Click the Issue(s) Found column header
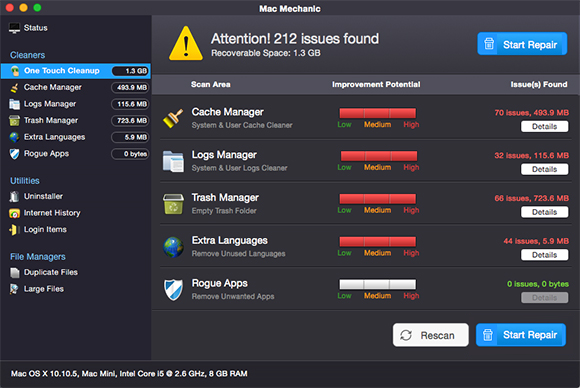Viewport: 580px width, 388px height. (x=539, y=85)
